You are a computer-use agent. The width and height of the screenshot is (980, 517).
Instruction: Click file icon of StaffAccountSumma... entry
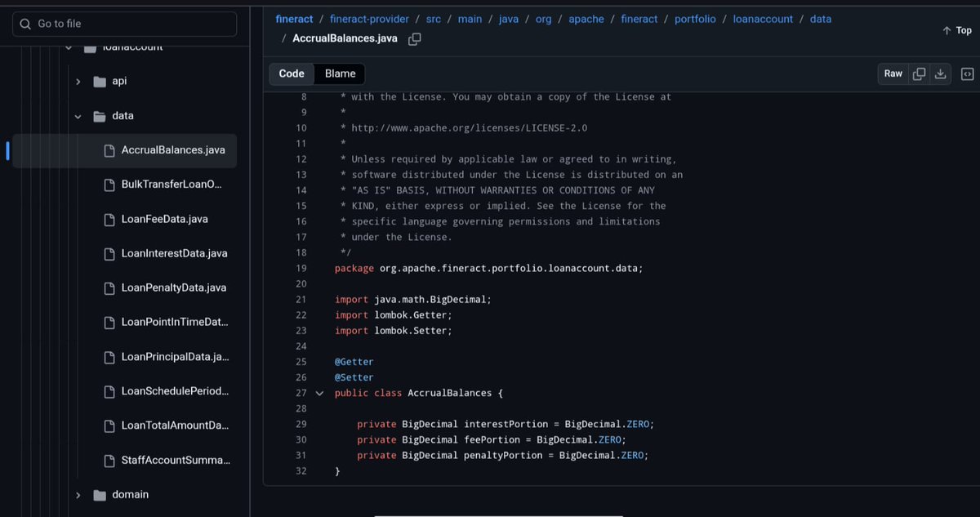click(x=109, y=461)
